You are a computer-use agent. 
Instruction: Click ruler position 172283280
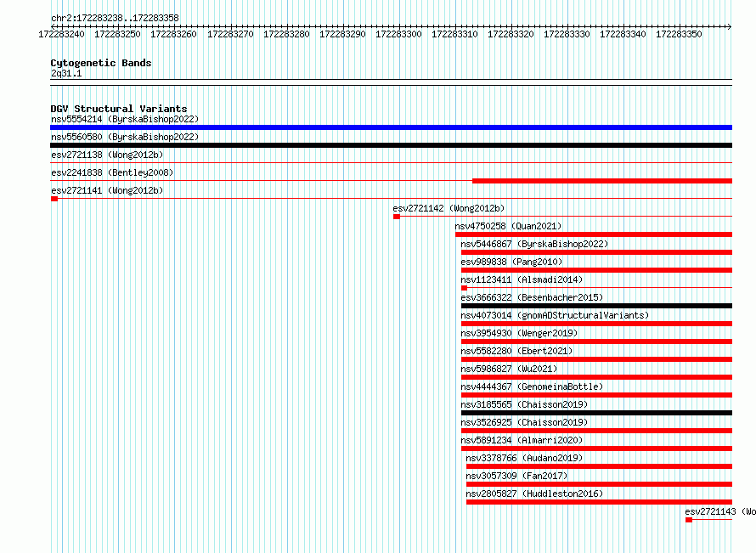pyautogui.click(x=286, y=34)
